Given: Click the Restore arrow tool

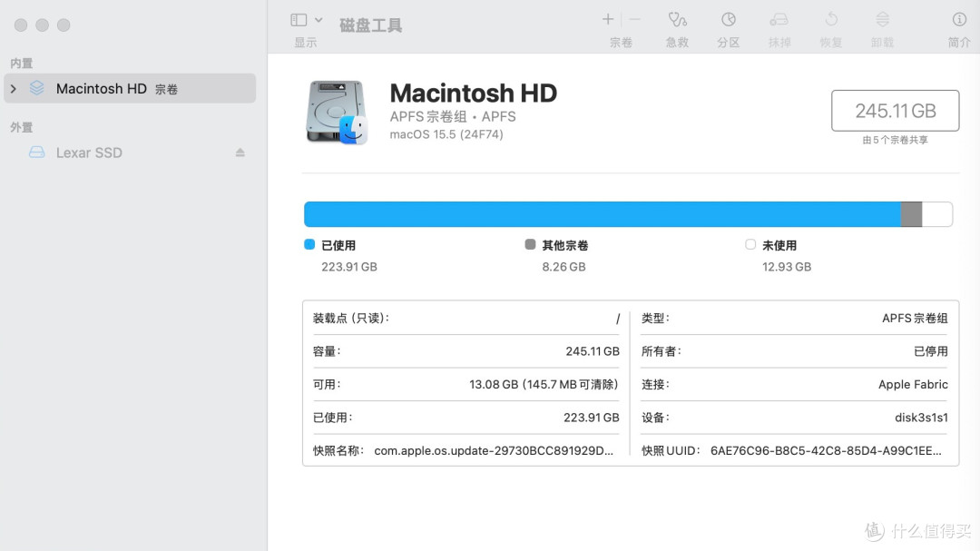Looking at the screenshot, I should click(831, 20).
